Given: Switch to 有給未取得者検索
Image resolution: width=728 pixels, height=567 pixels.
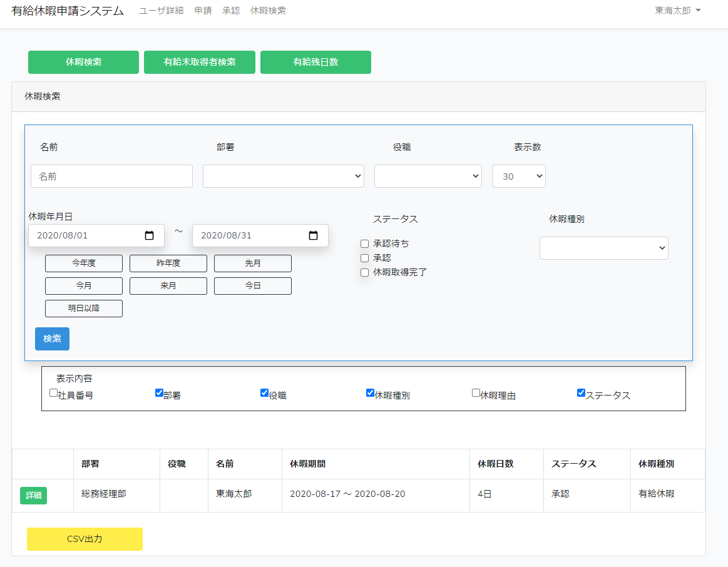Looking at the screenshot, I should pos(200,62).
